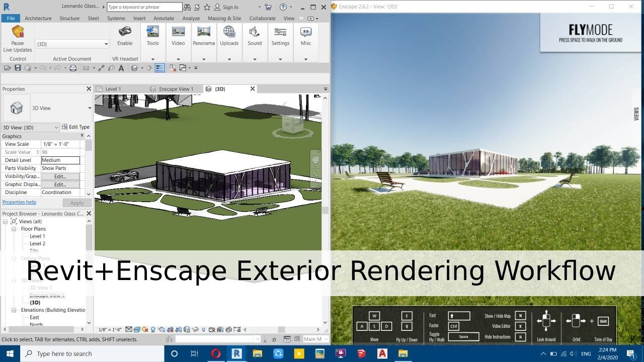Viewport: 644px width, 362px height.
Task: Open the Massing & Site ribbon tab
Action: pyautogui.click(x=224, y=18)
